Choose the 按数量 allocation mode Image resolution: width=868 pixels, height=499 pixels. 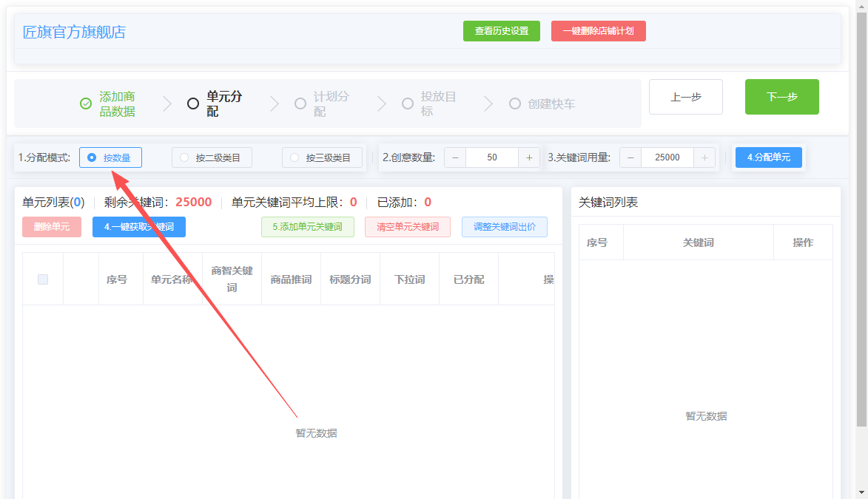(110, 157)
